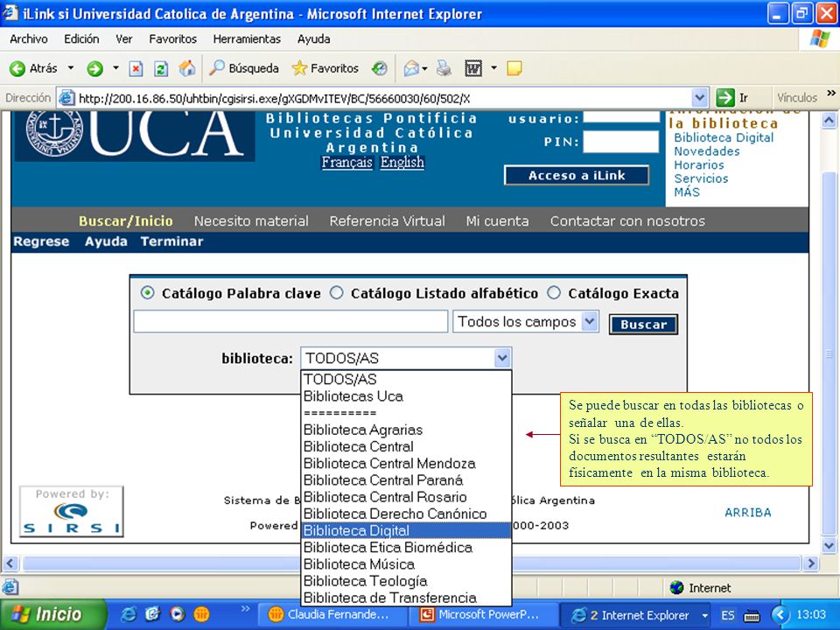
Task: Click the vertical scrollbar thumb
Action: coord(829,353)
